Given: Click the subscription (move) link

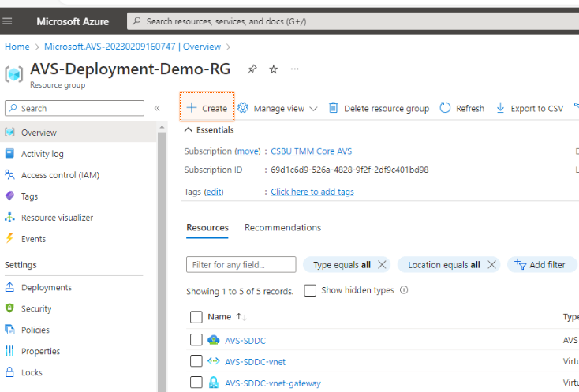Looking at the screenshot, I should tap(248, 151).
